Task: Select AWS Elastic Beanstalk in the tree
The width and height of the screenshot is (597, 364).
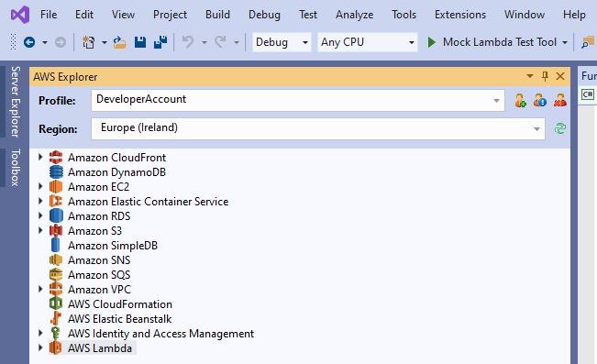Action: point(119,319)
